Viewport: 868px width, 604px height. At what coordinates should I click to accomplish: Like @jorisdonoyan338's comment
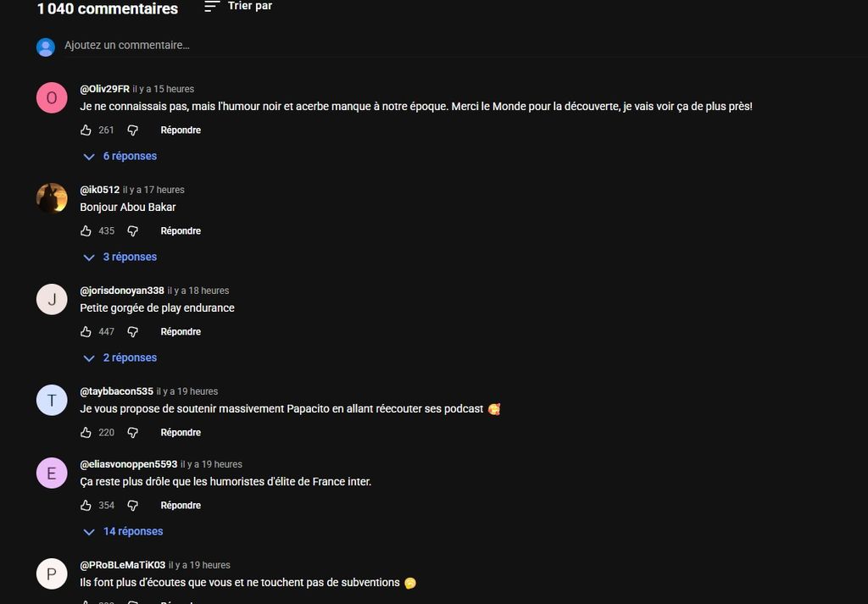86,331
